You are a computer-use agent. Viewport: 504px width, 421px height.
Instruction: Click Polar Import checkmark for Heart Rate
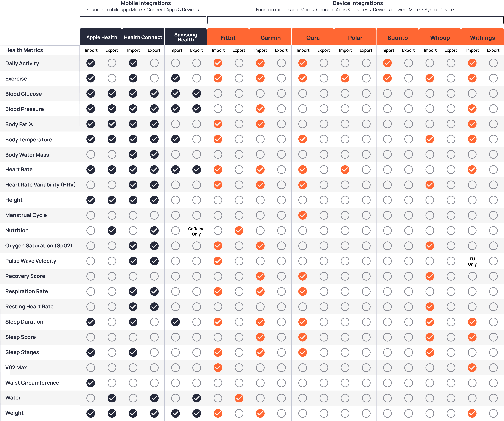[x=345, y=170]
